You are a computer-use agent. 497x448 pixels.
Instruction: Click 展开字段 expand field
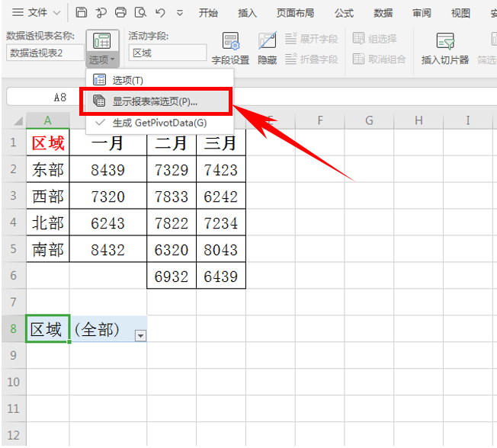coord(311,39)
